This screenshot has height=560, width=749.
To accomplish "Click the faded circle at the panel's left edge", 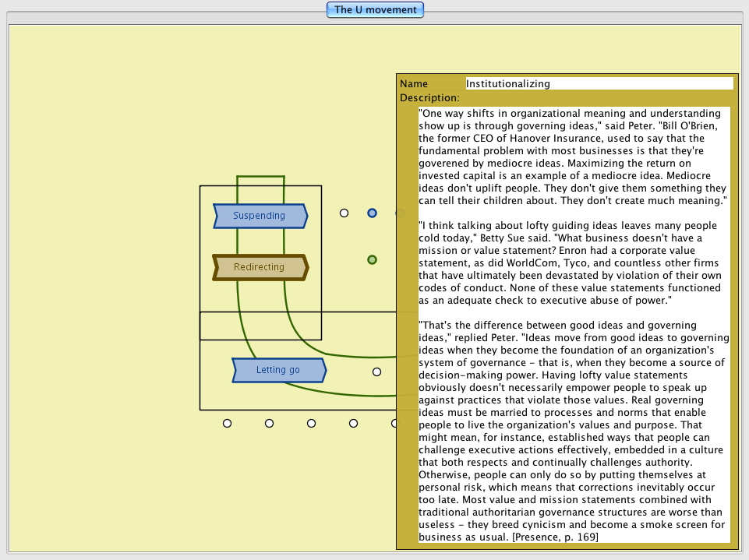I will click(x=399, y=213).
